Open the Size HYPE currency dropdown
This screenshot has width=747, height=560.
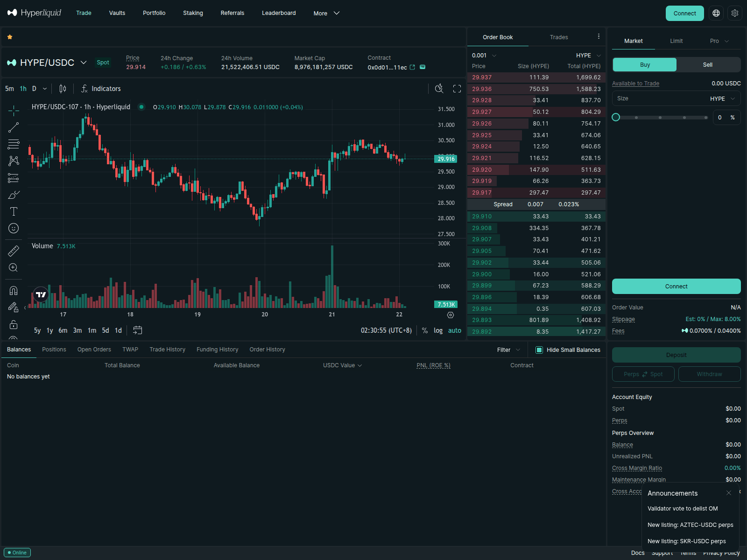[723, 98]
